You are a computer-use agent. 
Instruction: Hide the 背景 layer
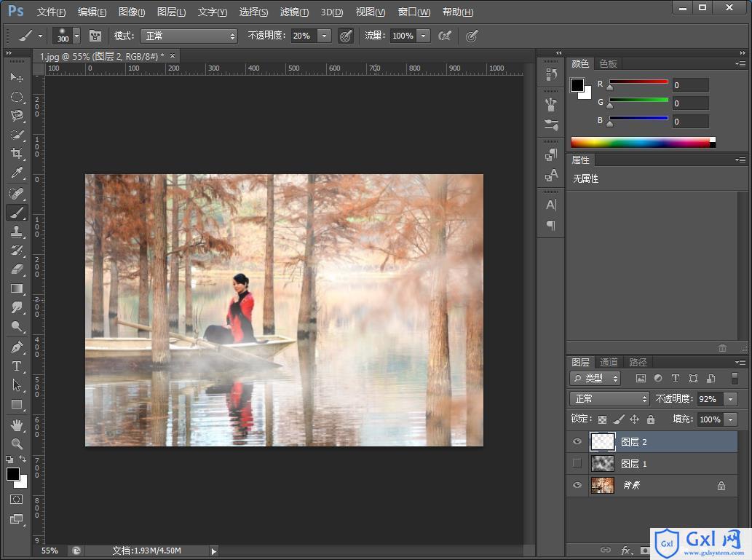[577, 485]
